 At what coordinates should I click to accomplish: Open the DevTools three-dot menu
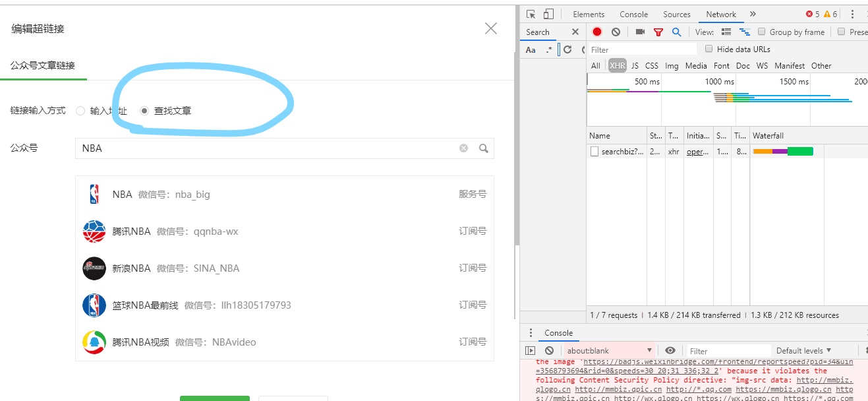pos(852,15)
